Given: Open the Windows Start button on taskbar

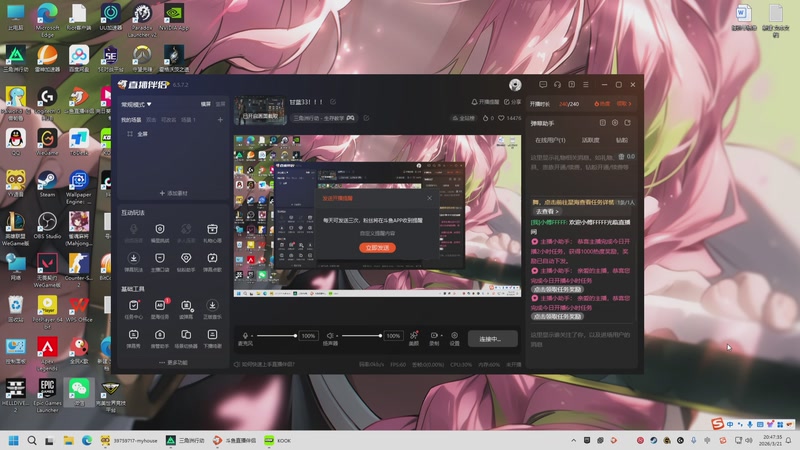Looking at the screenshot, I should click(14, 440).
